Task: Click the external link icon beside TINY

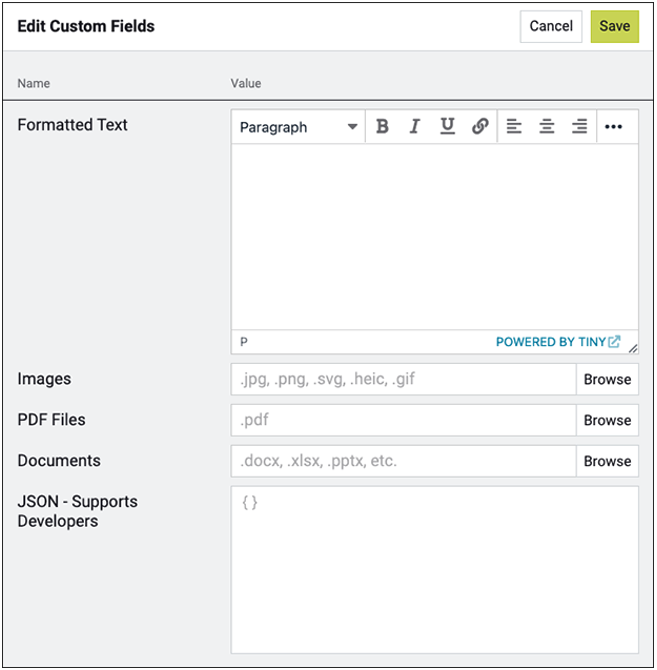Action: (x=614, y=342)
